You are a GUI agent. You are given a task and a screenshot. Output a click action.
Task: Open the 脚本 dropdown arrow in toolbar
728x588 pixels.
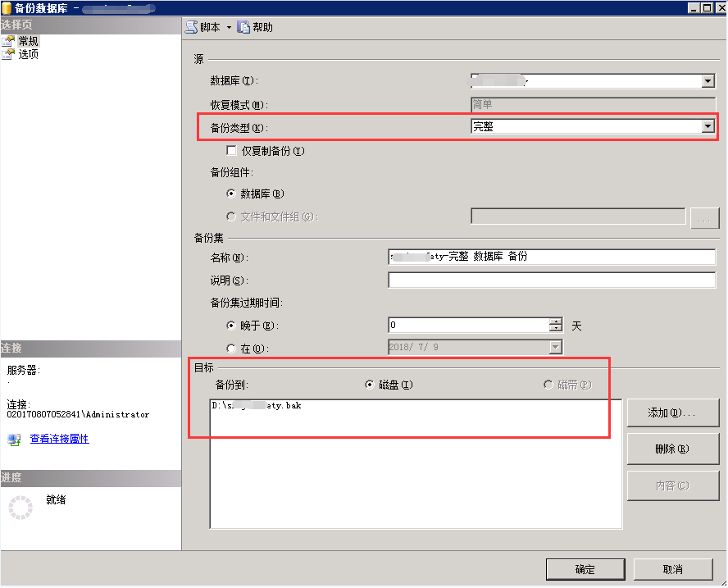point(229,28)
